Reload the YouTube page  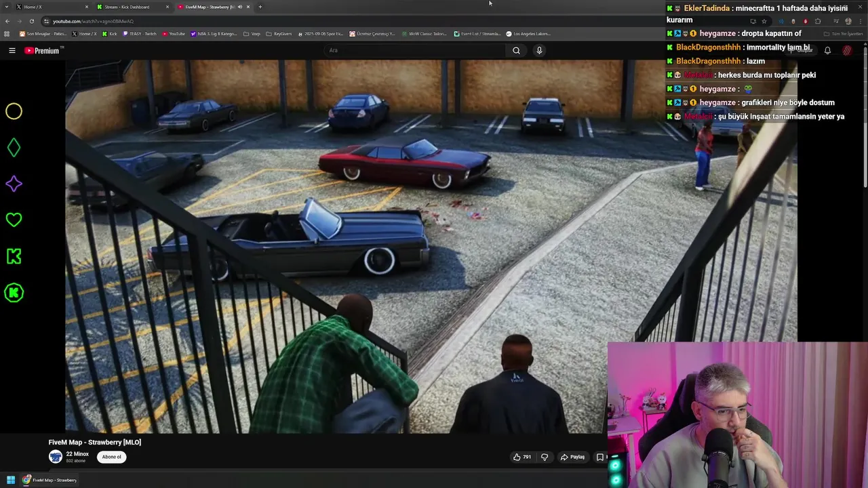point(31,21)
